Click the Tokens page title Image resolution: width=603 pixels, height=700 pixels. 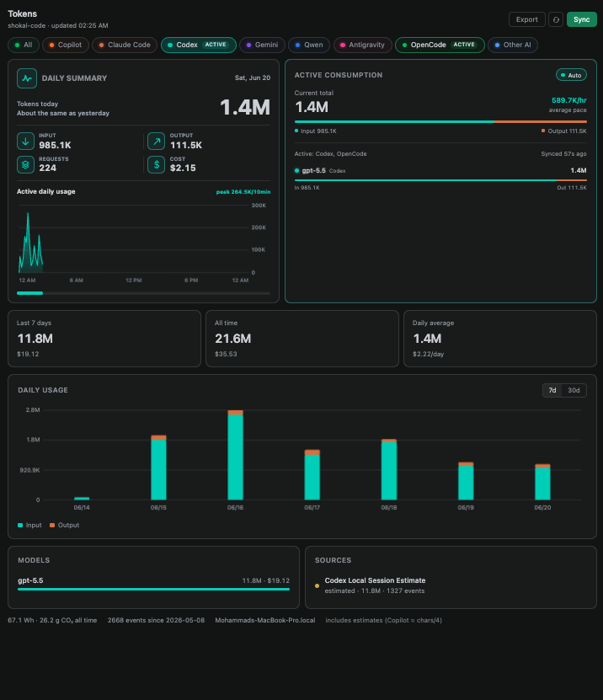click(x=22, y=13)
